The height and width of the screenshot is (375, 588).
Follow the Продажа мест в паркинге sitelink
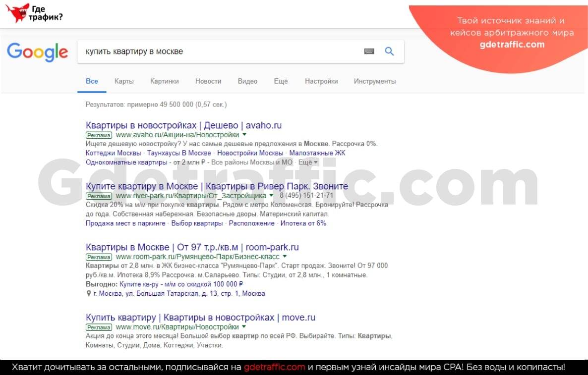pyautogui.click(x=125, y=223)
